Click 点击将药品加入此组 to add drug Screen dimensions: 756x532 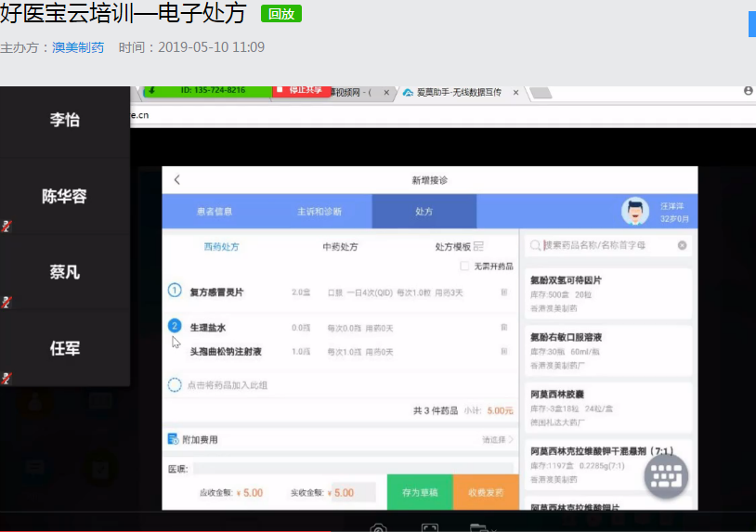[228, 385]
